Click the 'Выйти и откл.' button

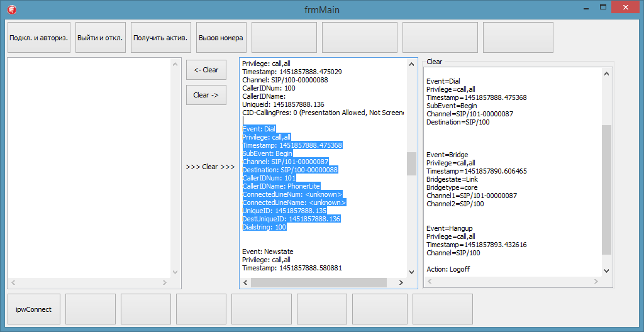click(101, 38)
